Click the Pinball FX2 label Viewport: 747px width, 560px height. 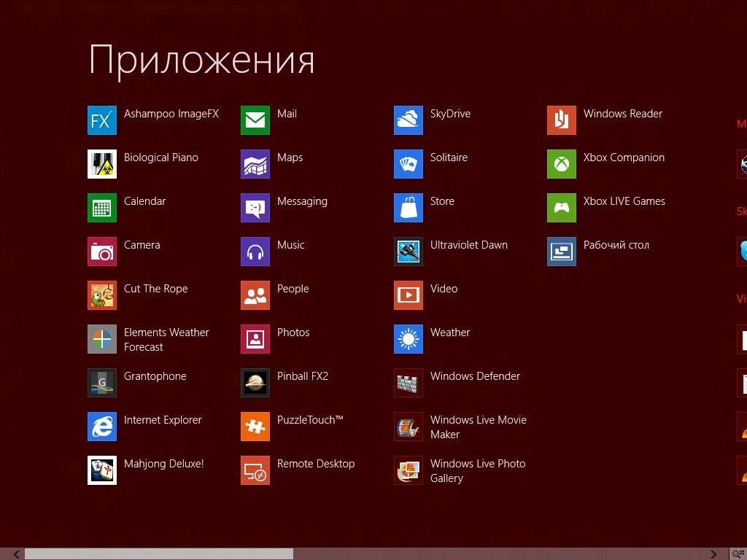pos(303,376)
